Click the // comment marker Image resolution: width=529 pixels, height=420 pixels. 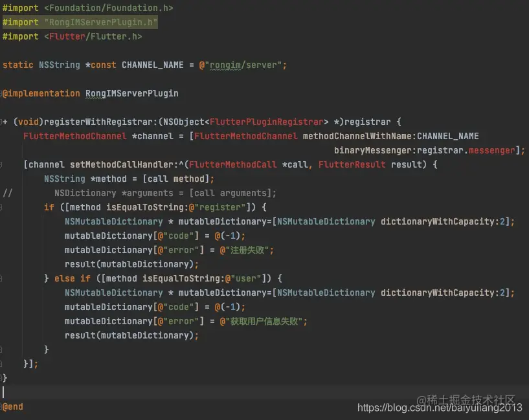[7, 193]
